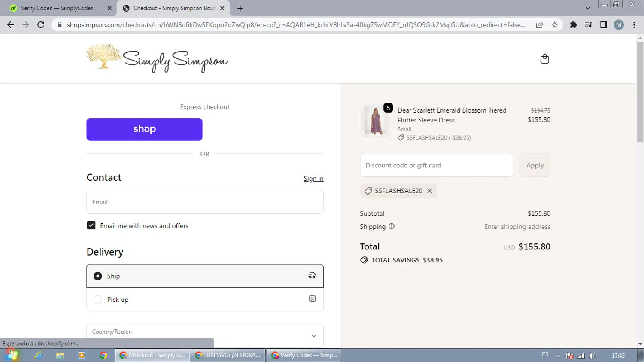Open Chrome extensions puzzle icon
The height and width of the screenshot is (362, 644).
pos(573,25)
